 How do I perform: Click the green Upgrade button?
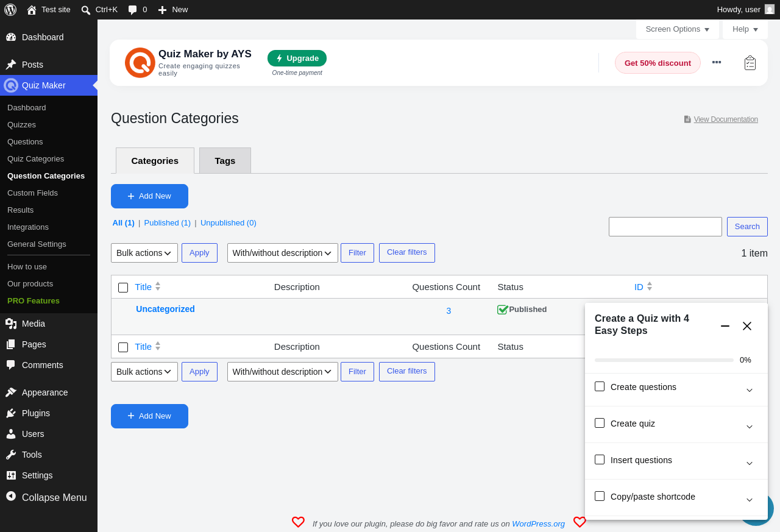coord(297,59)
